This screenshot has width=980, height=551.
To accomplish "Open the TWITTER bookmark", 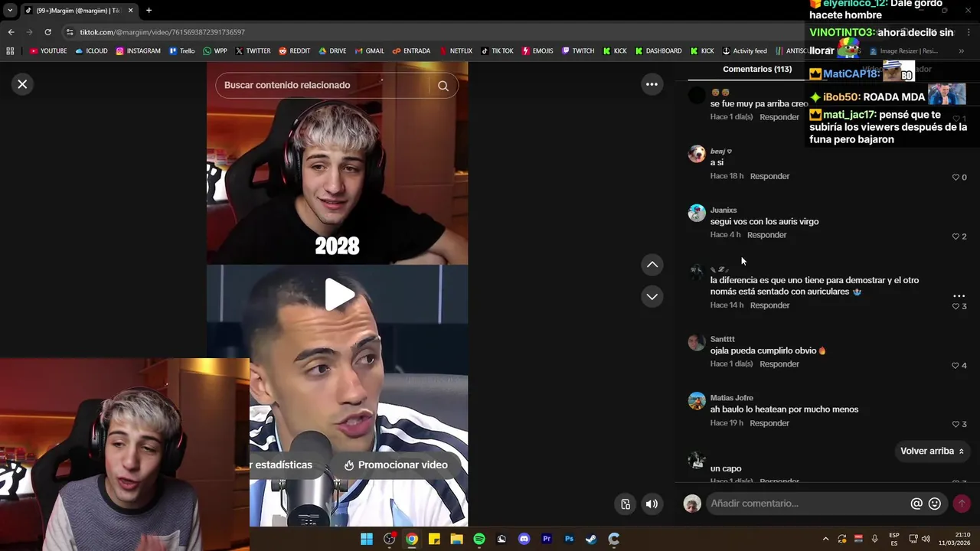I will pyautogui.click(x=253, y=51).
